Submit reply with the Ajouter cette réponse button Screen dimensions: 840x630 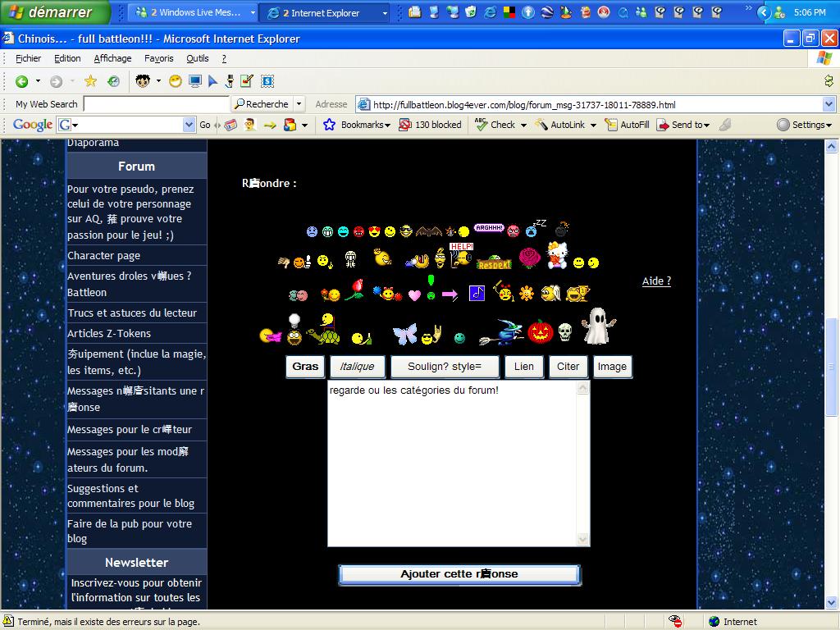(459, 574)
